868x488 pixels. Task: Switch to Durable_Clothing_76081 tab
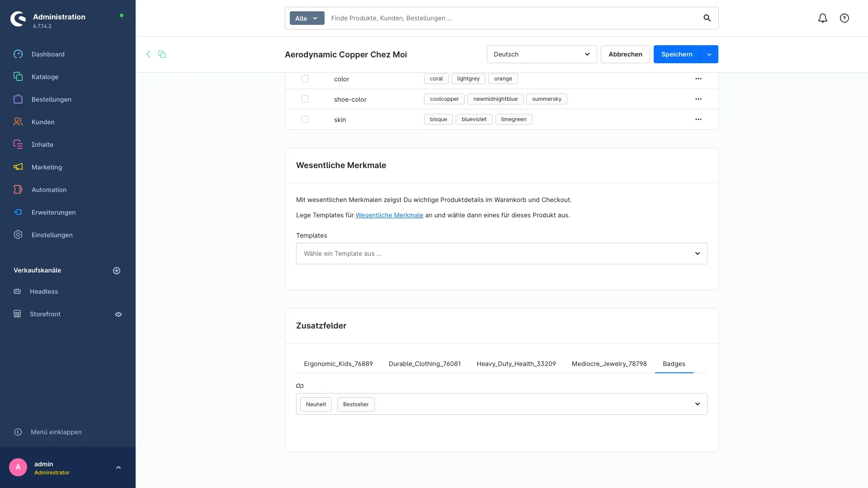pos(425,364)
